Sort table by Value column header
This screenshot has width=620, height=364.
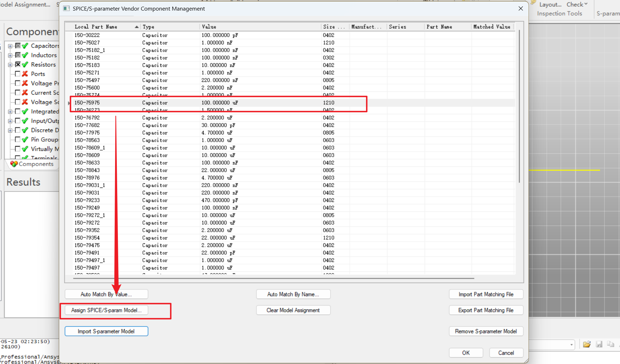(x=260, y=27)
